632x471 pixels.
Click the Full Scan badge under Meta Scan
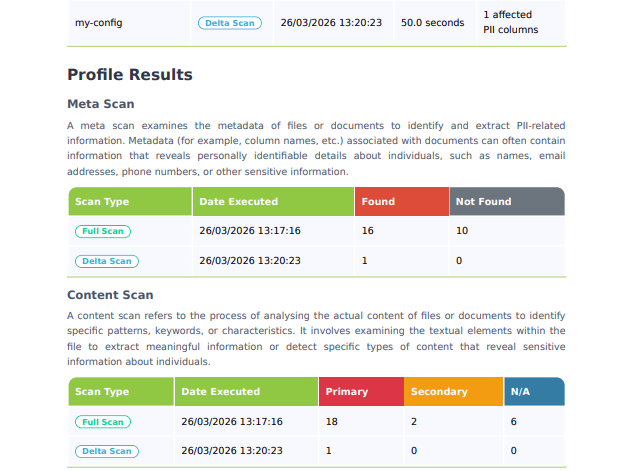coord(103,231)
